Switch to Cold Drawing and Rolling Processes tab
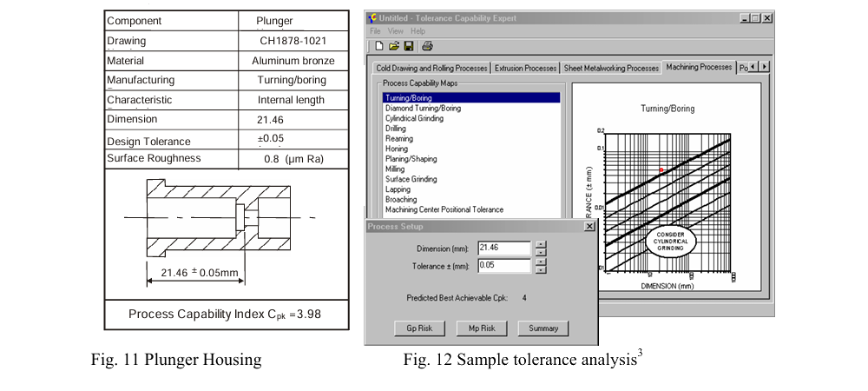The height and width of the screenshot is (391, 868). pyautogui.click(x=431, y=68)
